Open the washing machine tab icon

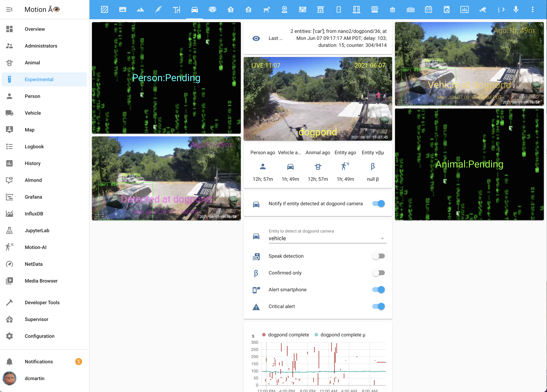(x=447, y=9)
